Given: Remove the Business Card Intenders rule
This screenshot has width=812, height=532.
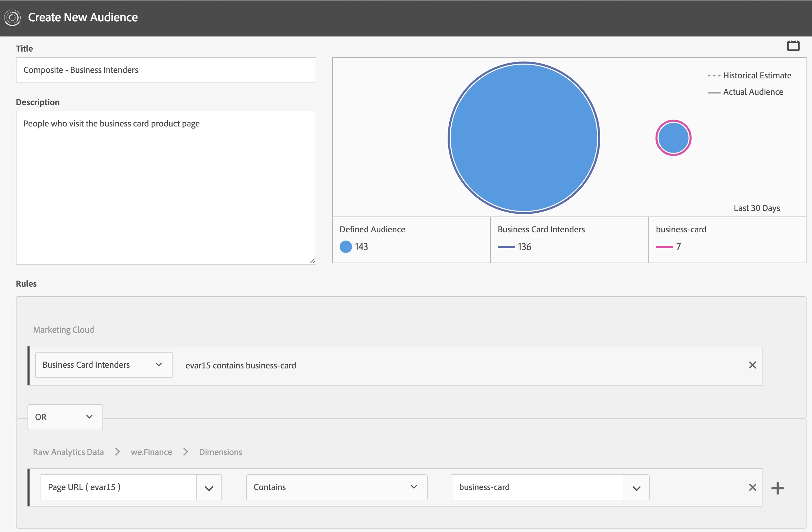Looking at the screenshot, I should pos(752,365).
